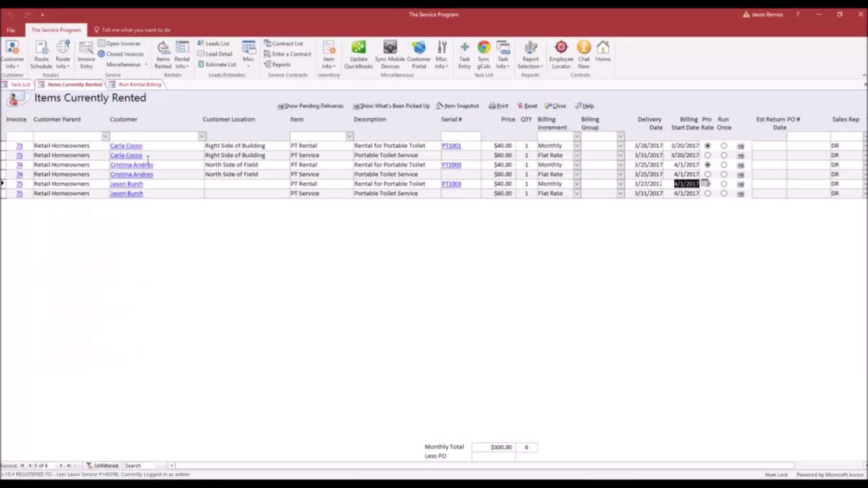The image size is (868, 488).
Task: Click the Closed Invoices ribbon item
Action: pyautogui.click(x=121, y=54)
